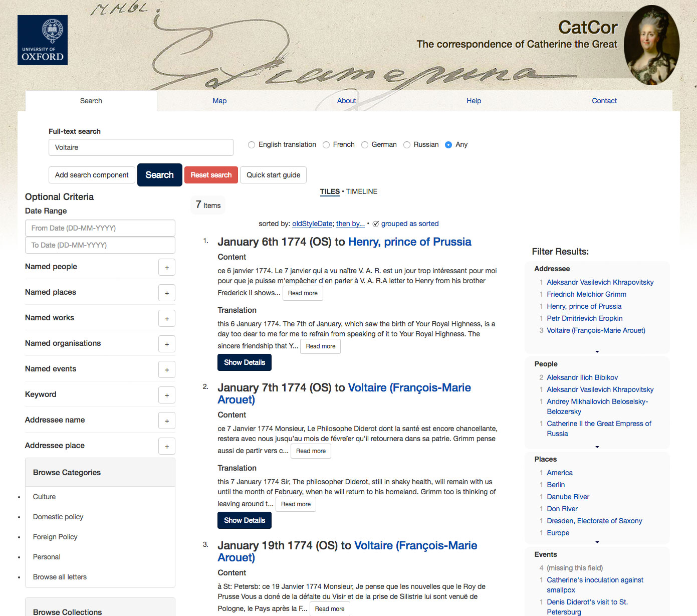This screenshot has width=697, height=616.
Task: Click Read more under January 7th Translation
Action: click(296, 504)
